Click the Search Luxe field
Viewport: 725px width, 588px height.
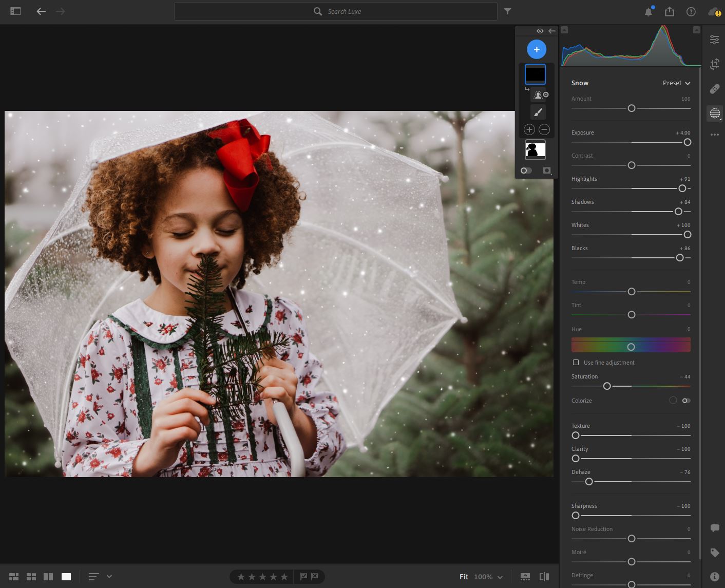click(x=336, y=11)
